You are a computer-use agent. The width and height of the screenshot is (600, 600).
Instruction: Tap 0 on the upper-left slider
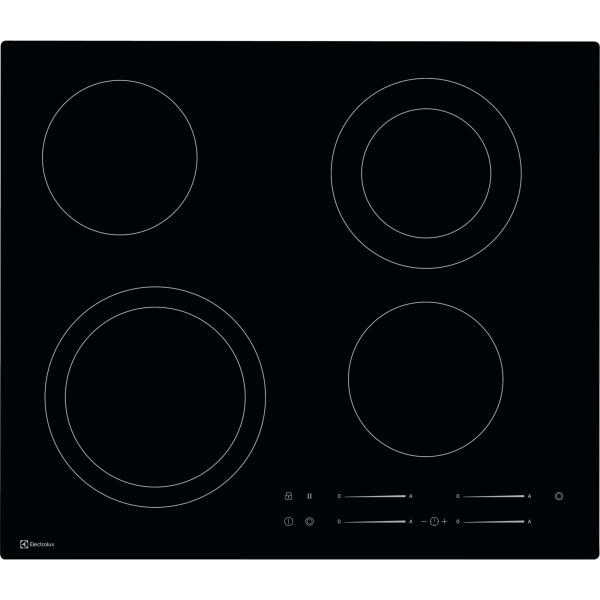coord(339,496)
